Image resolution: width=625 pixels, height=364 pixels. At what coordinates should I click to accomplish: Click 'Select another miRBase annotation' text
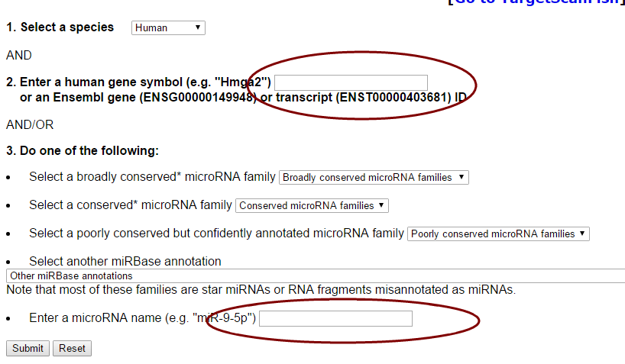tap(125, 262)
